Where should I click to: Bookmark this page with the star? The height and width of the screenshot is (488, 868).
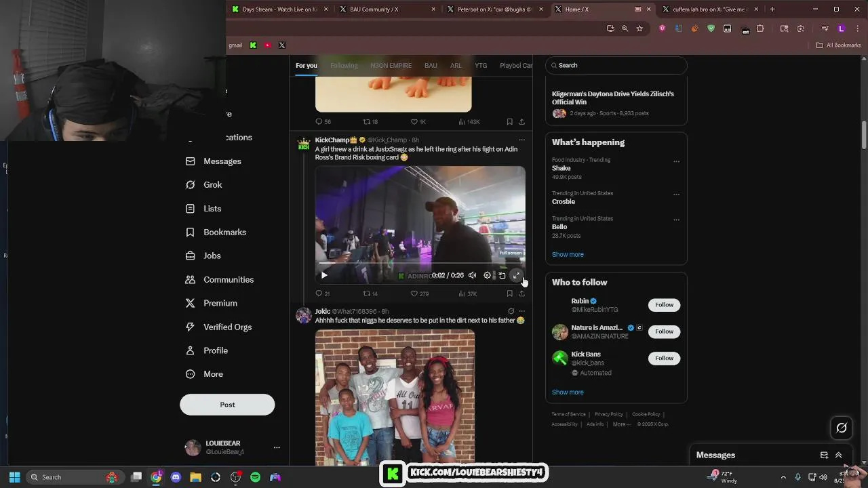click(x=639, y=28)
